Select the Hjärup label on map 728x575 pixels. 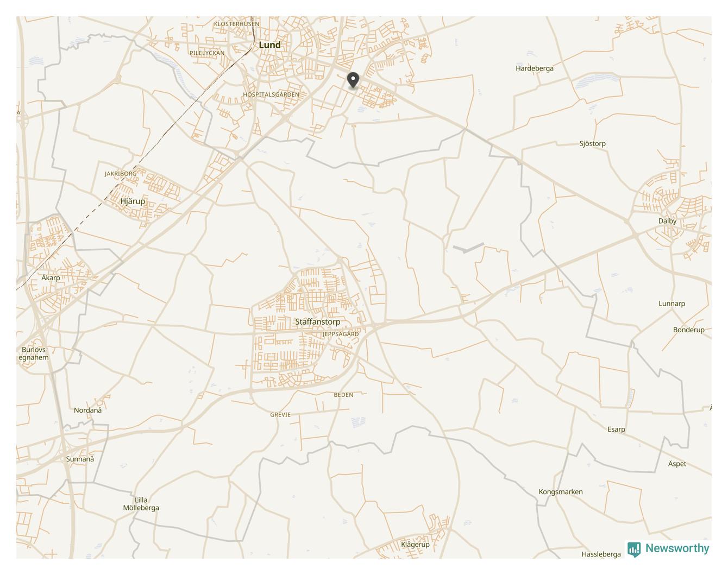tap(133, 201)
